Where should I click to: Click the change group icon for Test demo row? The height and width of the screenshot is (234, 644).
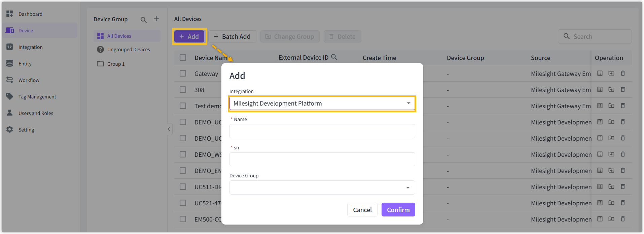[611, 106]
